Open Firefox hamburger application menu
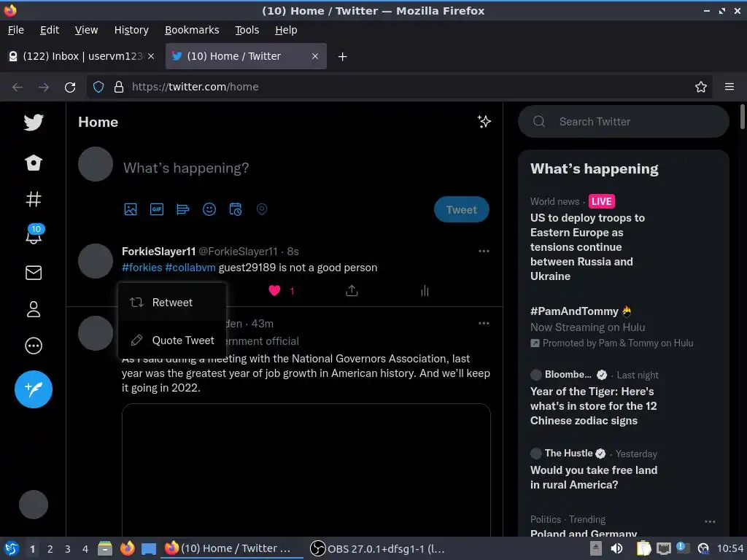The image size is (747, 560). (x=729, y=87)
